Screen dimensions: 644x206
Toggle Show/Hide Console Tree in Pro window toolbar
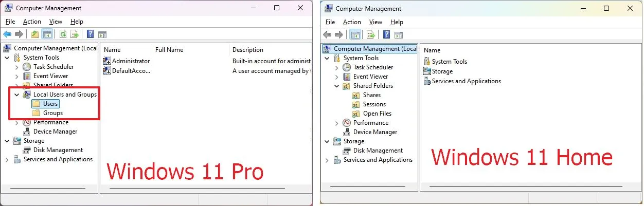(x=47, y=34)
